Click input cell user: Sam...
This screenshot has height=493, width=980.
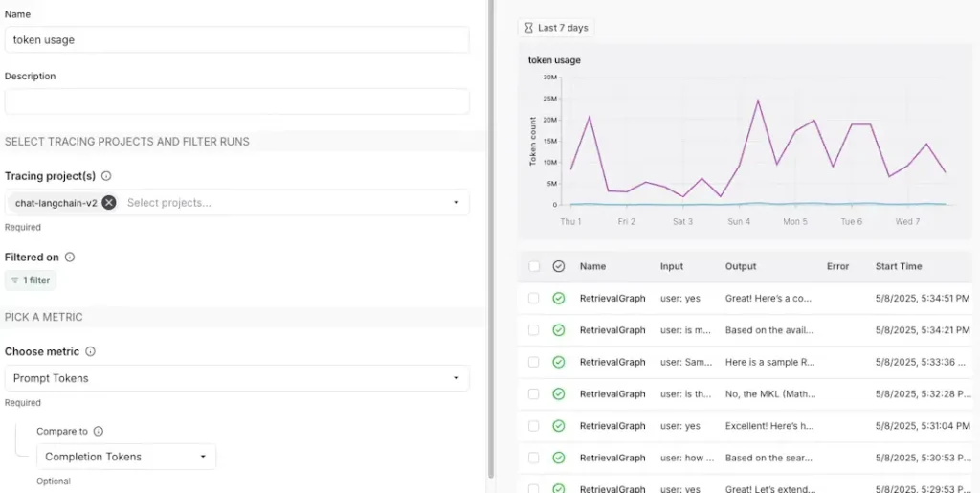[686, 362]
